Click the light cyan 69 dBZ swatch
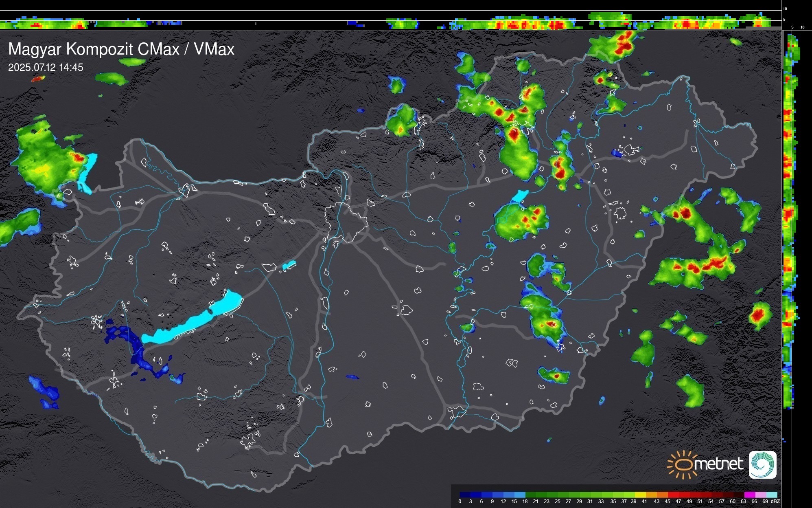 (x=771, y=495)
